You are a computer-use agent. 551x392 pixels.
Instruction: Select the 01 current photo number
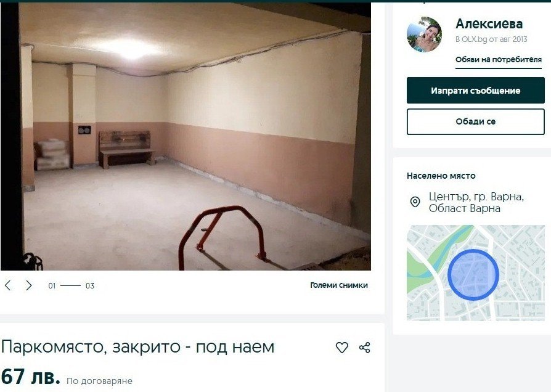52,286
